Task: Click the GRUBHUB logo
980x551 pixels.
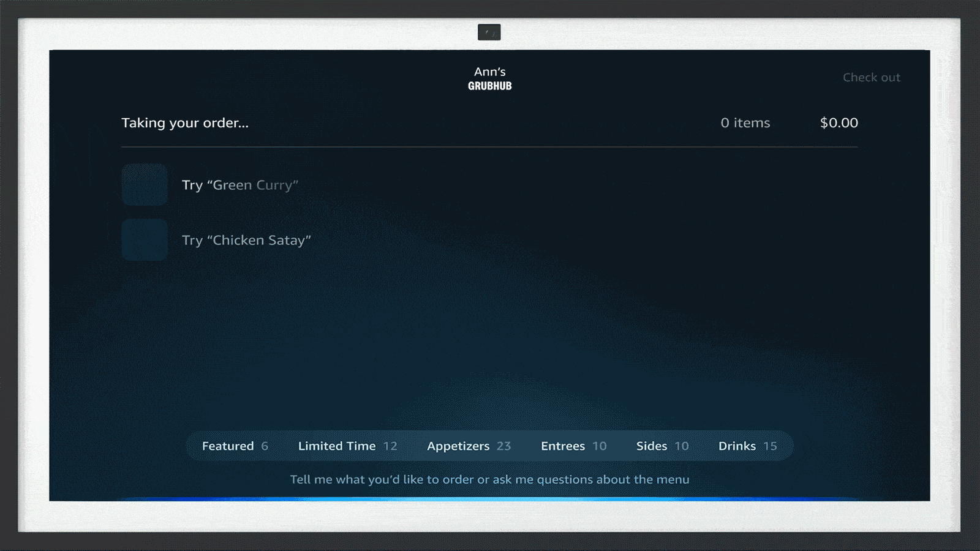Action: pyautogui.click(x=489, y=86)
